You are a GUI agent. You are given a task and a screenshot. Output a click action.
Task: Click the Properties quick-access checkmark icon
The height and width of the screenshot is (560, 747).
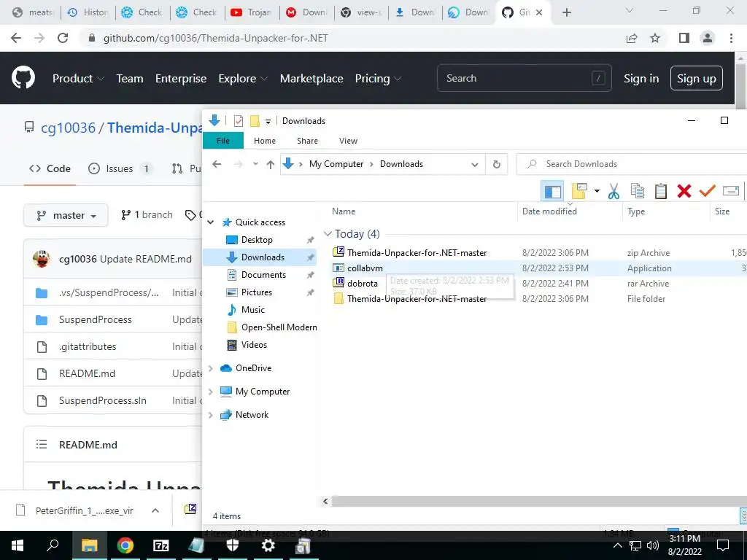[x=239, y=121]
